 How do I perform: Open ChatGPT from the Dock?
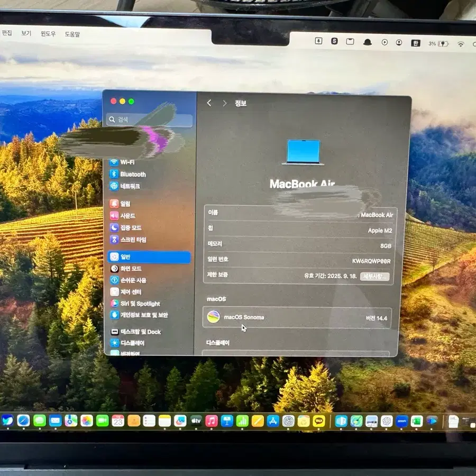coord(387,422)
